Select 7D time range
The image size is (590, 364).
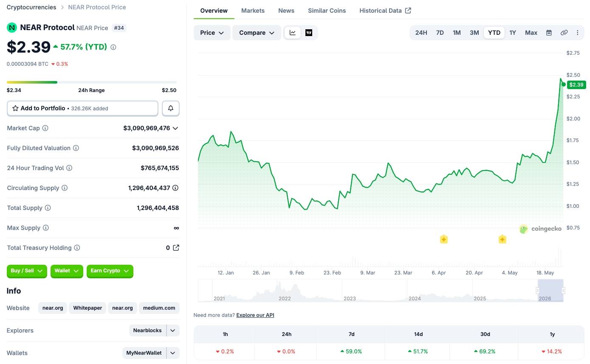pyautogui.click(x=440, y=33)
